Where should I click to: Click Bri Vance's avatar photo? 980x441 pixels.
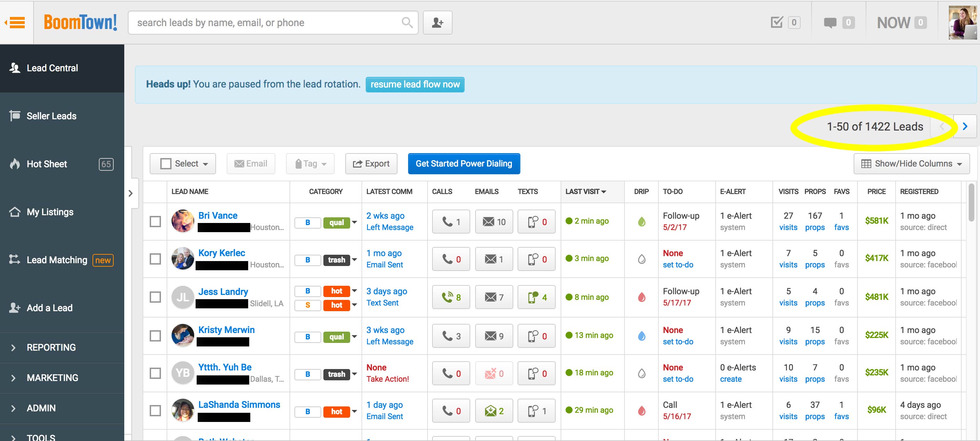183,221
